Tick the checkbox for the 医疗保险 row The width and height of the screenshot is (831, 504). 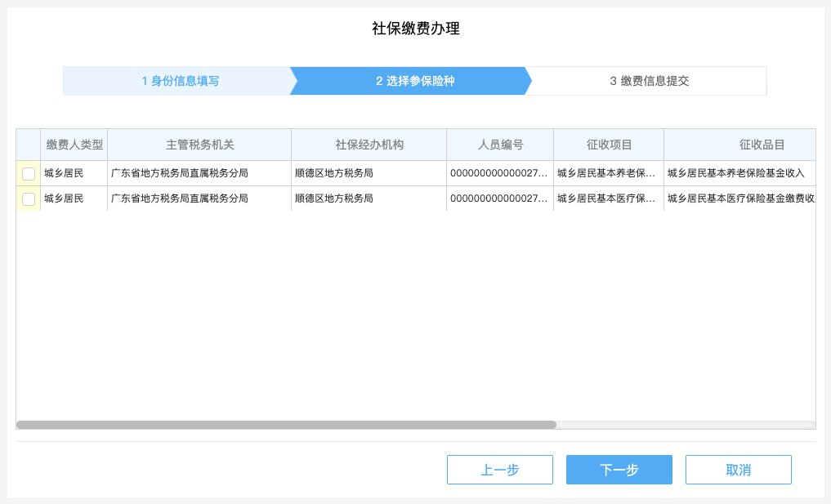point(29,198)
